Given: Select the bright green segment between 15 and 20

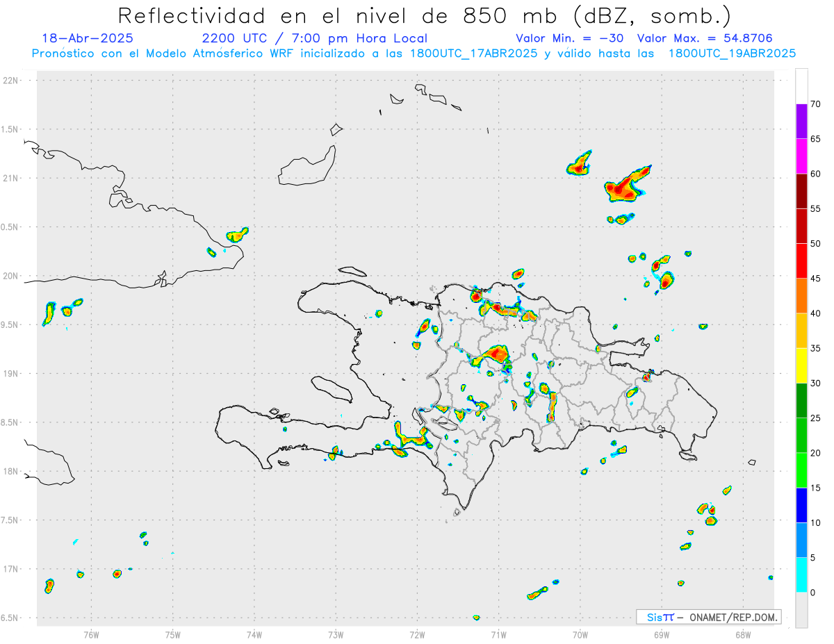Looking at the screenshot, I should [801, 470].
